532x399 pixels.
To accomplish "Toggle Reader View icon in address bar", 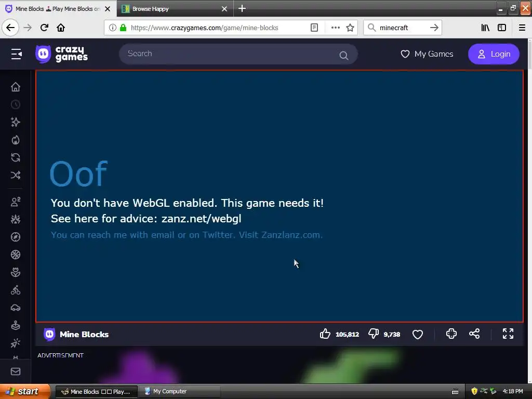I will (x=314, y=28).
